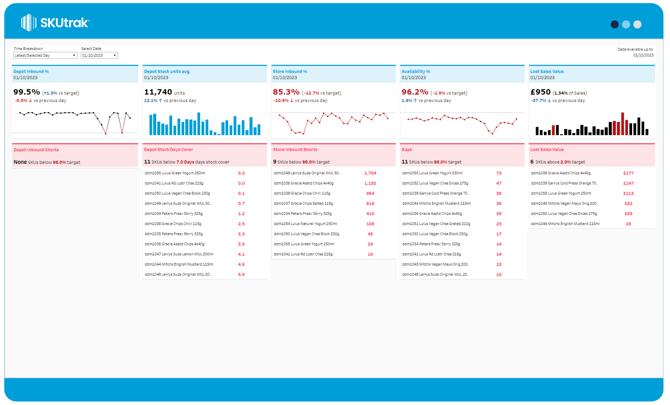Click the Lost Sales Value bar chart

pyautogui.click(x=591, y=125)
